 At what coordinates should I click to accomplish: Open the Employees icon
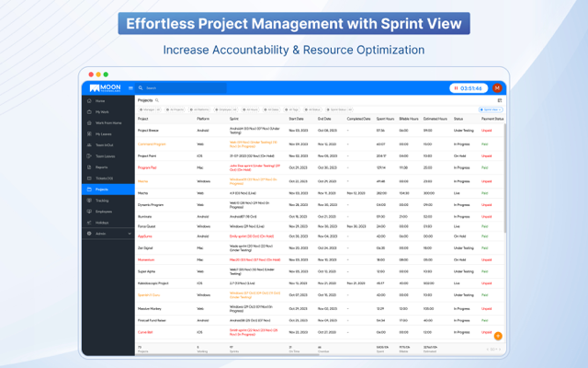coord(89,212)
